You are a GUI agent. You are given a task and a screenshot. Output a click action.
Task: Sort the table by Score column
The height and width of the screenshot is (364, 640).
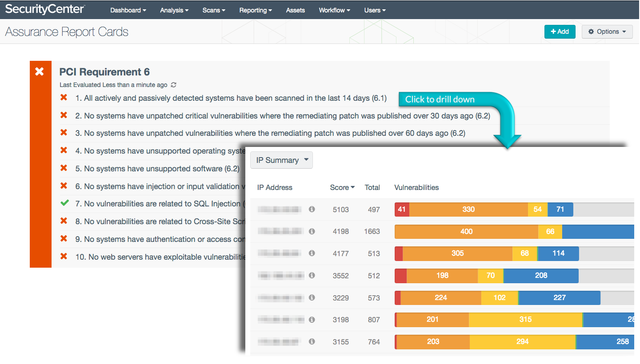click(x=342, y=187)
